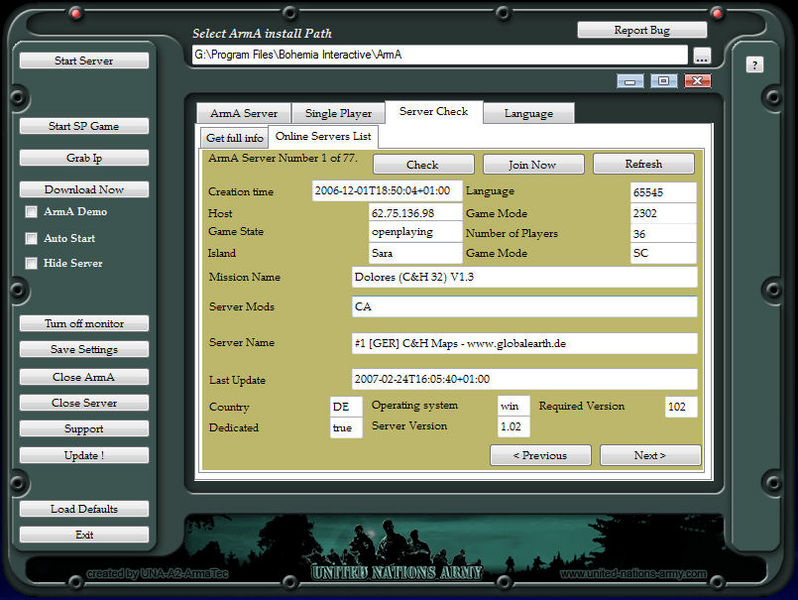
Task: Click the blue minimize window icon
Action: pyautogui.click(x=629, y=81)
